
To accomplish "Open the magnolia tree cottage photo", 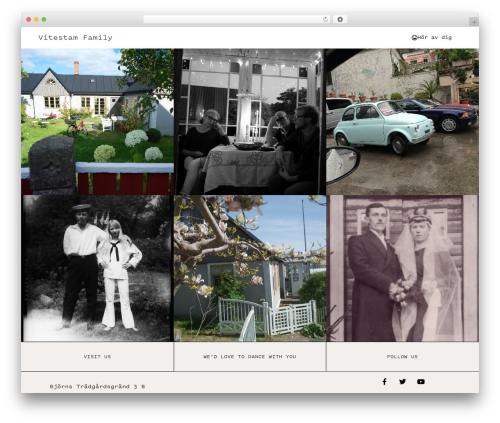I will pyautogui.click(x=250, y=268).
